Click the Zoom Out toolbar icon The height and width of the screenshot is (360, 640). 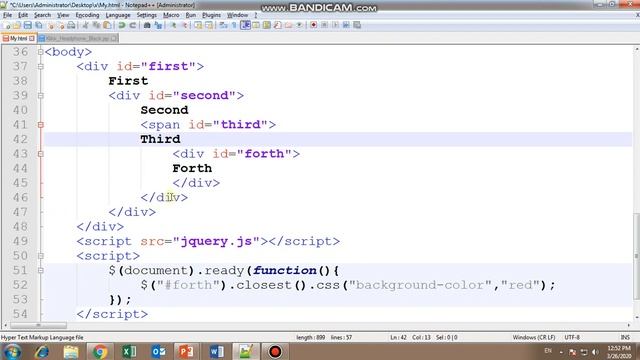pos(185,25)
